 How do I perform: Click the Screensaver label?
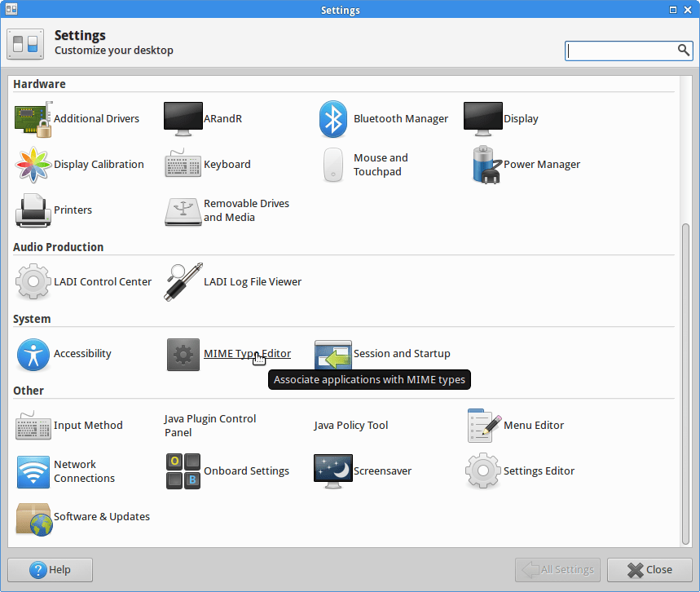[x=382, y=471]
